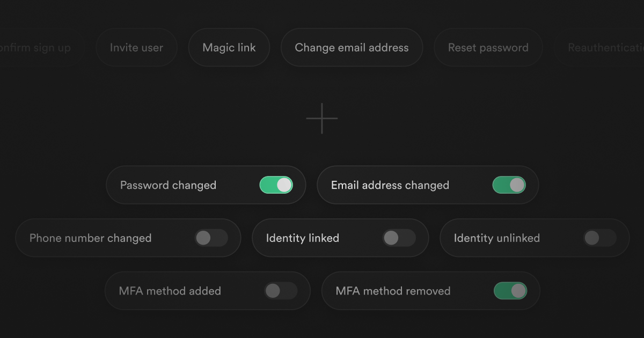
Task: Open the Change email address tab
Action: point(352,48)
